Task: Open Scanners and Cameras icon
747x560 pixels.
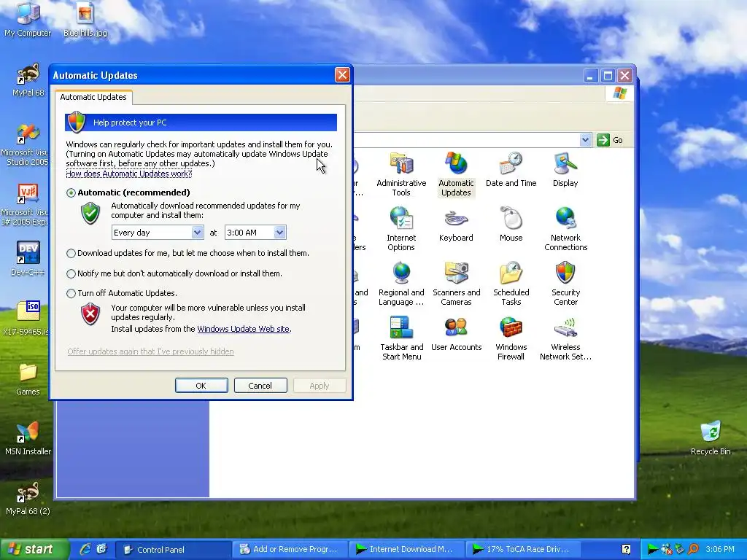Action: pyautogui.click(x=456, y=284)
